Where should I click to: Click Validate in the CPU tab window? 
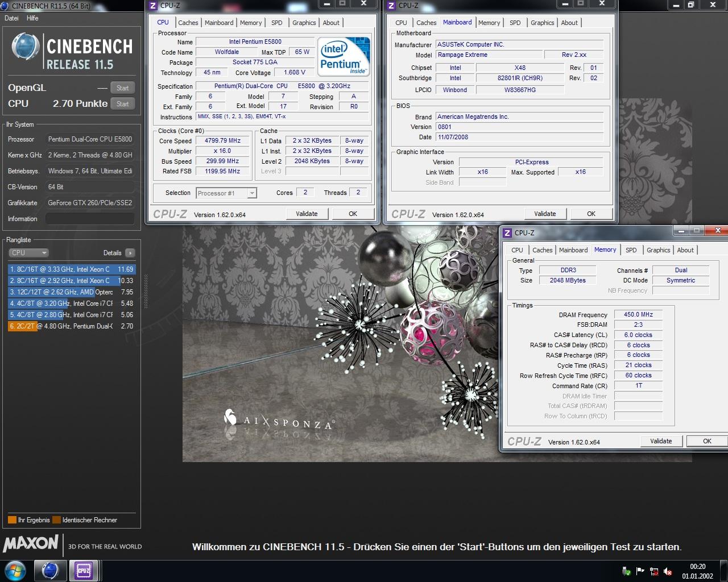[307, 214]
